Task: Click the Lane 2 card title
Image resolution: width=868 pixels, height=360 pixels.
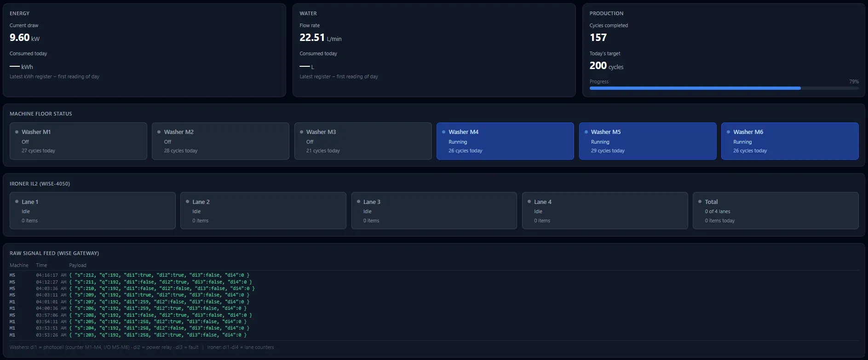Action: click(x=201, y=202)
